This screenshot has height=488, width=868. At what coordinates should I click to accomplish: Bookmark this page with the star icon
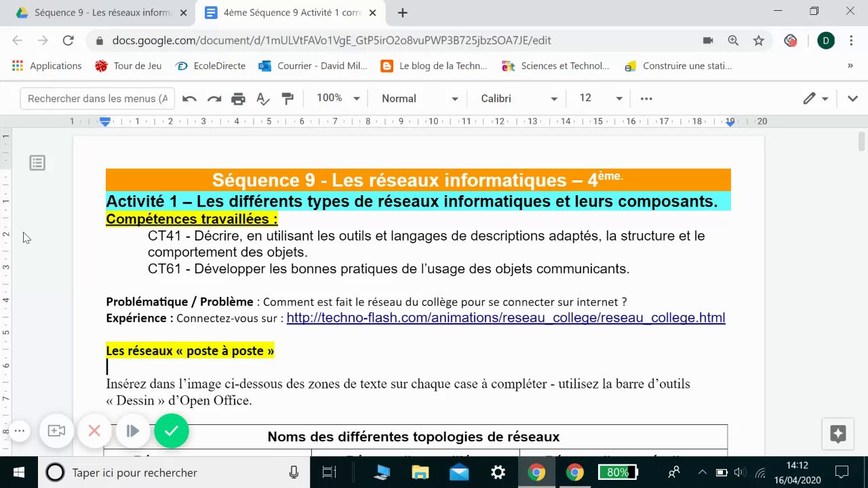point(759,41)
